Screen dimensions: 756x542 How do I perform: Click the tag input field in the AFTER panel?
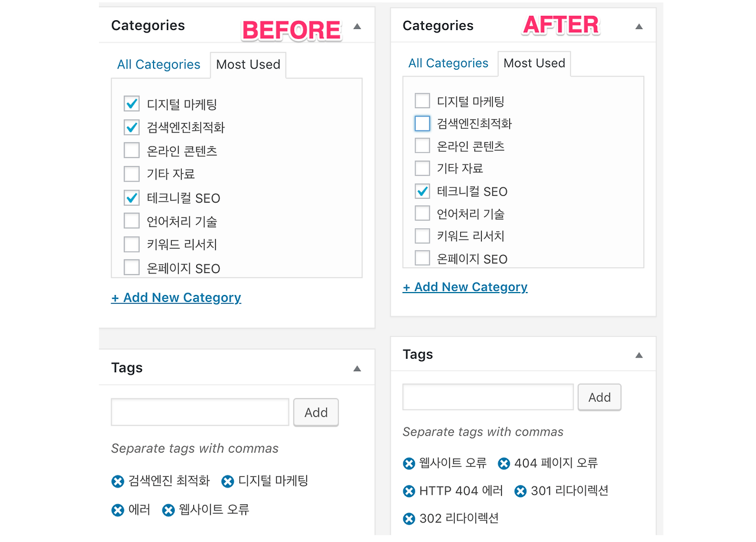point(488,397)
